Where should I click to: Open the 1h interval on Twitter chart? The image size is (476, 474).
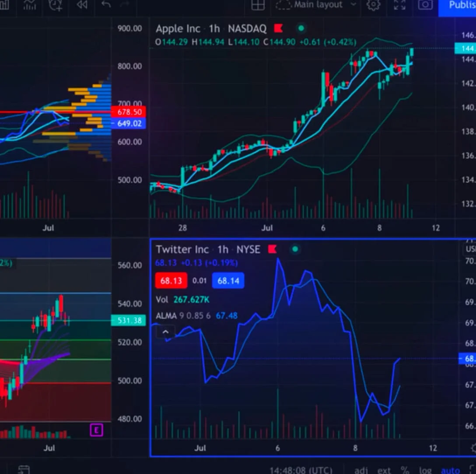pos(223,249)
